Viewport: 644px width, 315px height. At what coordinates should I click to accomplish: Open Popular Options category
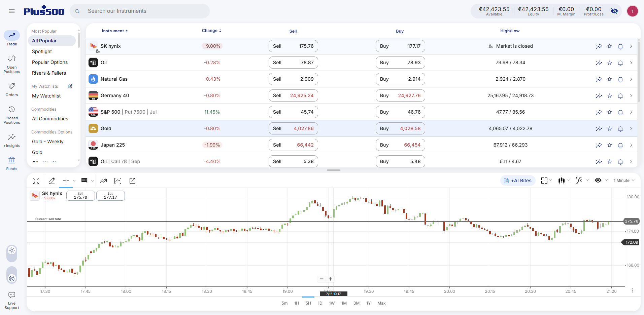click(50, 62)
